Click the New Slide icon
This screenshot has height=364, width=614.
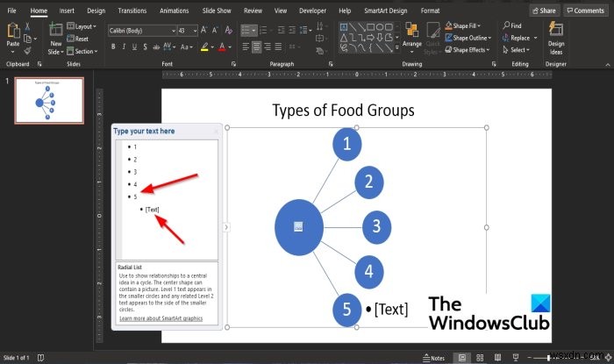coord(55,30)
